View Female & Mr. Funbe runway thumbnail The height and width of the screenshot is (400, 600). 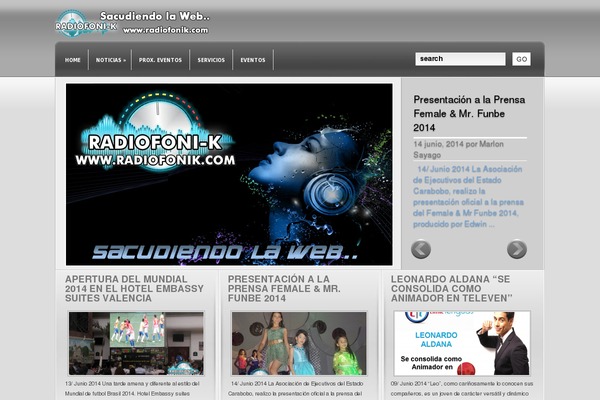[x=299, y=343]
